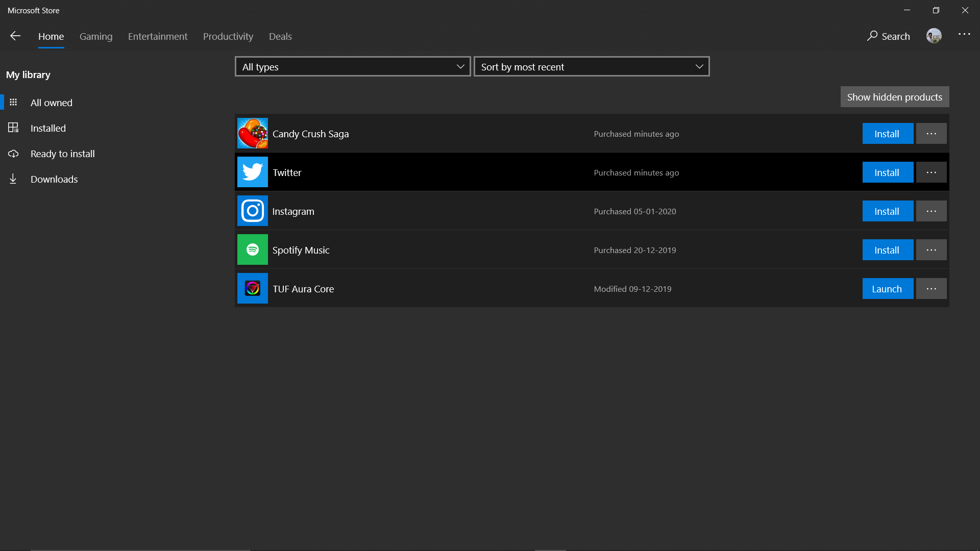Install Spotify Music
Image resolution: width=980 pixels, height=551 pixels.
click(888, 250)
